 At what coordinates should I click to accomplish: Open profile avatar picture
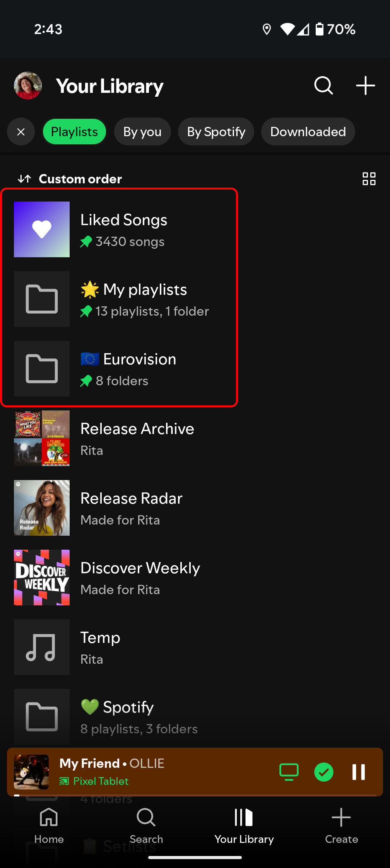tap(28, 85)
